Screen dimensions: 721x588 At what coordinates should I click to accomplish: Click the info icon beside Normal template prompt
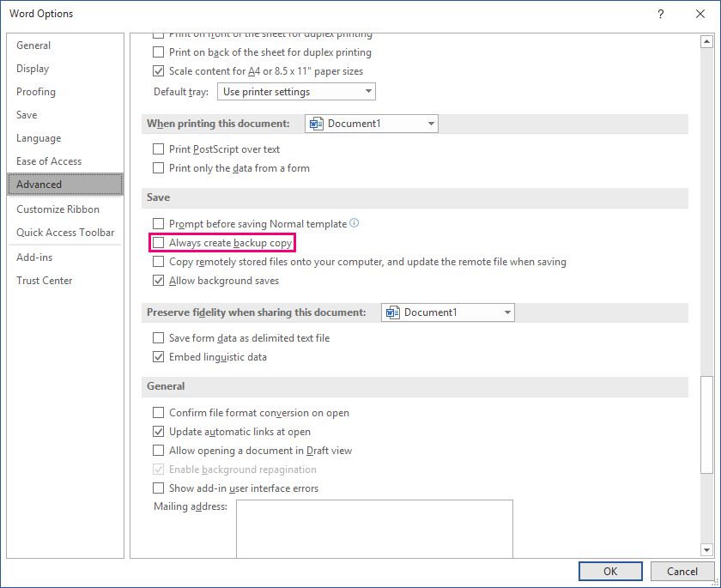tap(354, 223)
